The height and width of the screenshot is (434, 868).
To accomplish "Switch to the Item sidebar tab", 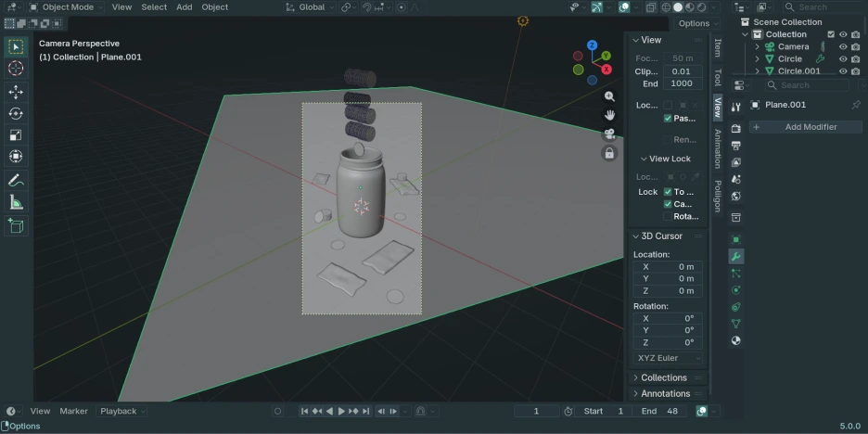I will pyautogui.click(x=717, y=47).
